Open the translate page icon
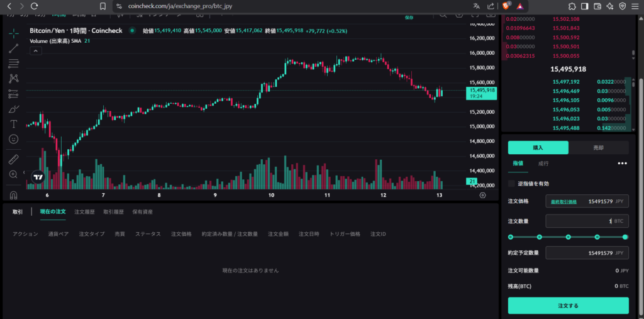Image resolution: width=644 pixels, height=319 pixels. point(477,6)
